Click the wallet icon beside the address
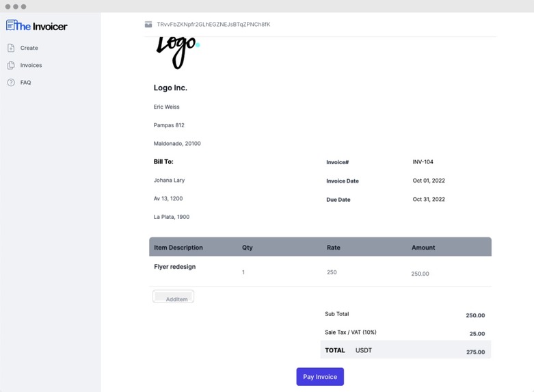 (148, 24)
